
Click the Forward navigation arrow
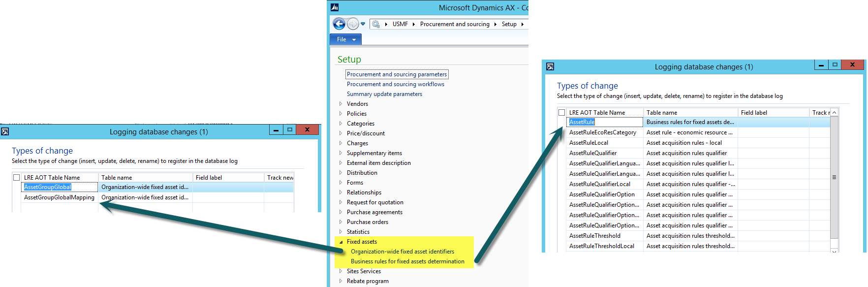click(353, 24)
